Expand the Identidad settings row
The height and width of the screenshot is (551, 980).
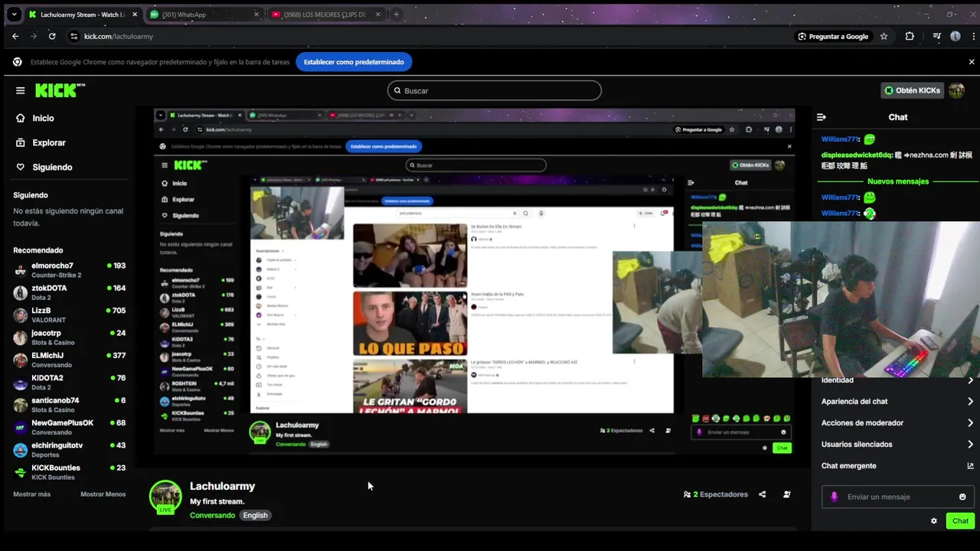(897, 380)
